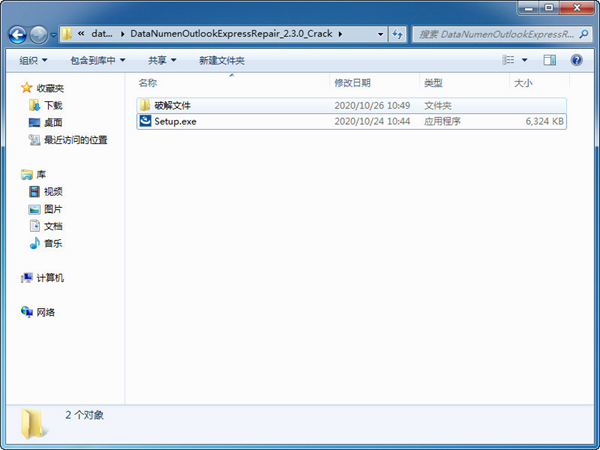Click the 下载 folder icon
This screenshot has height=450, width=600.
(x=34, y=105)
